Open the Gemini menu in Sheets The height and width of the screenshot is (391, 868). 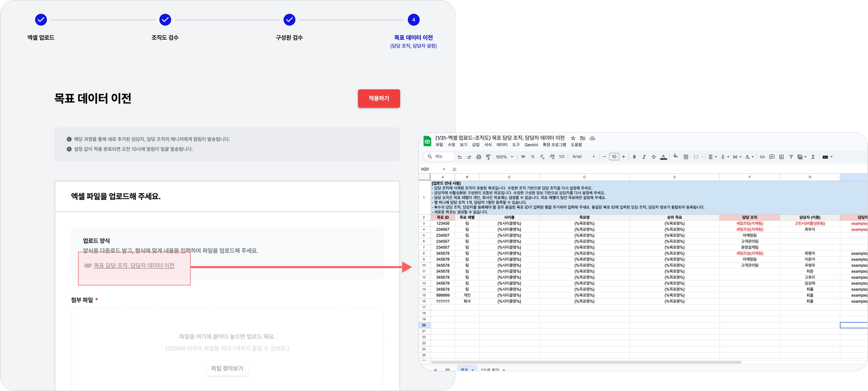pos(531,145)
